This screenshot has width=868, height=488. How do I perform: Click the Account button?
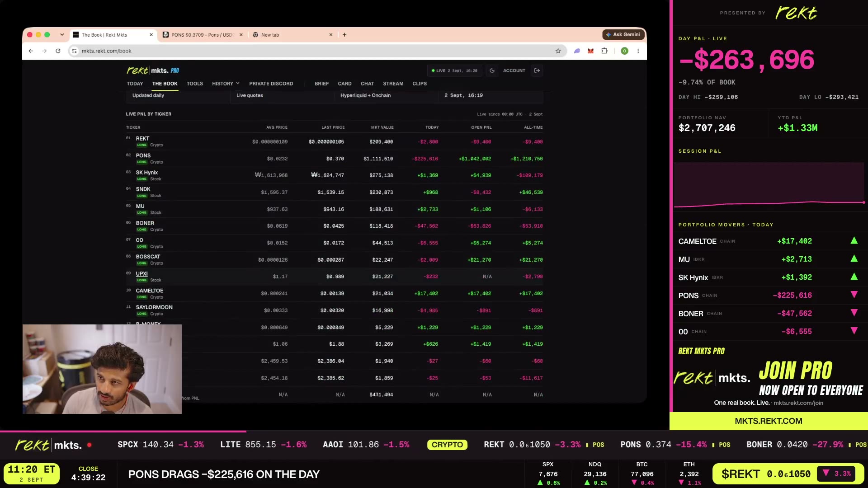click(x=514, y=70)
